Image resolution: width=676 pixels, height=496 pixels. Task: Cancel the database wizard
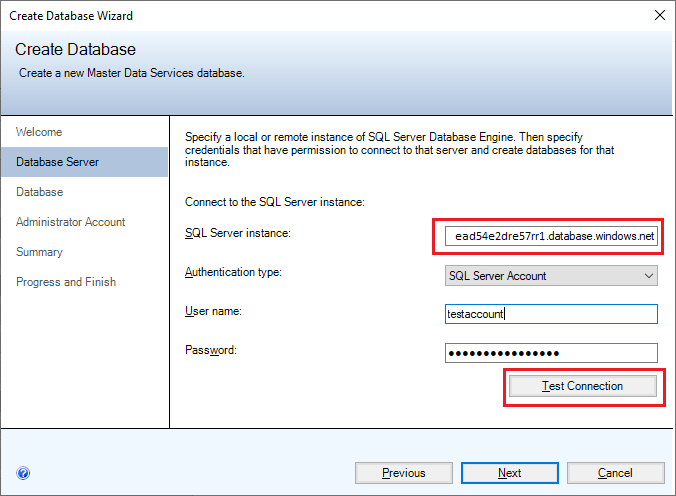click(x=615, y=473)
